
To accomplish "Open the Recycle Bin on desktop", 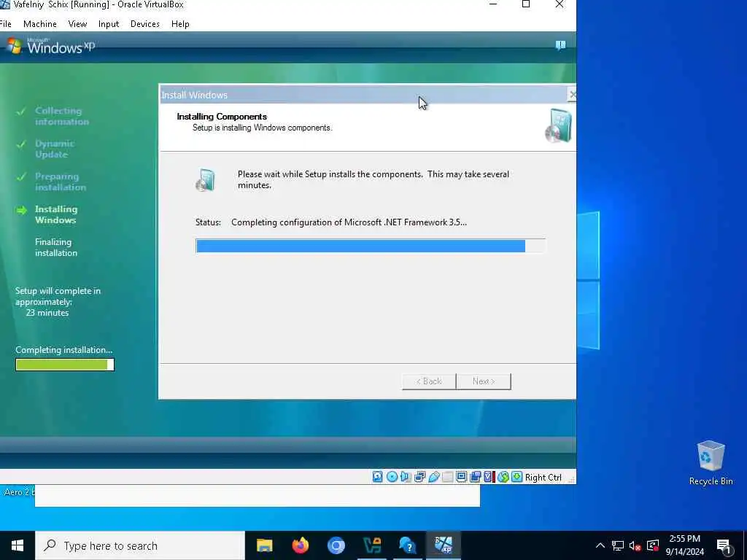I will 711,463.
